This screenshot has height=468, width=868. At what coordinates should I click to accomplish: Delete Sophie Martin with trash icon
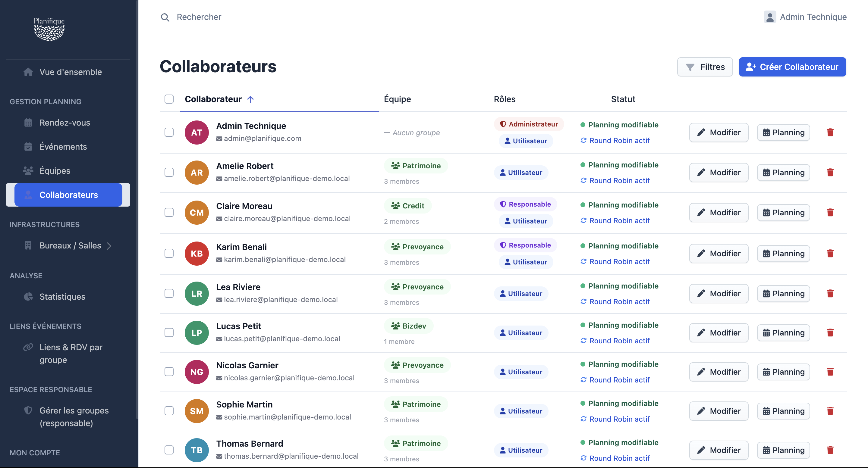coord(830,411)
